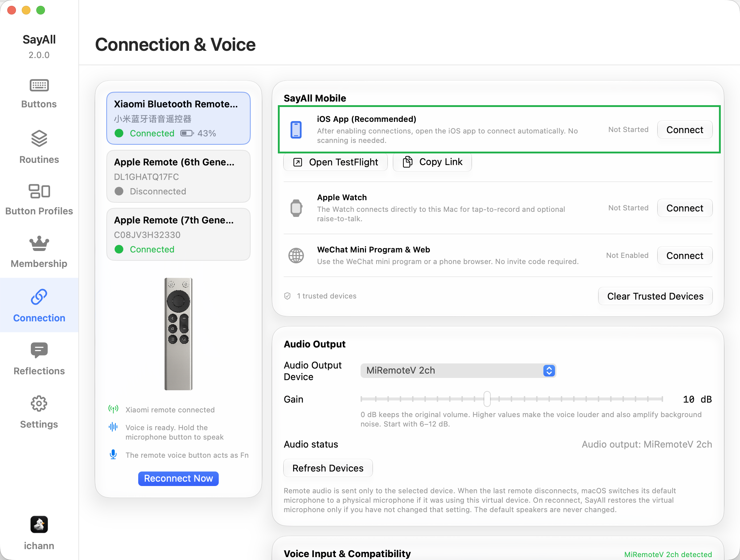Image resolution: width=740 pixels, height=560 pixels.
Task: Click the Open TestFlight arrow icon
Action: click(297, 162)
